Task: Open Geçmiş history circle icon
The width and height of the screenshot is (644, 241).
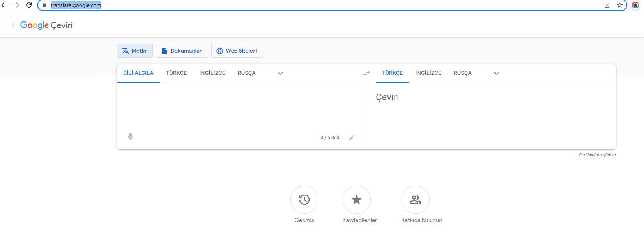Action: coord(304,200)
